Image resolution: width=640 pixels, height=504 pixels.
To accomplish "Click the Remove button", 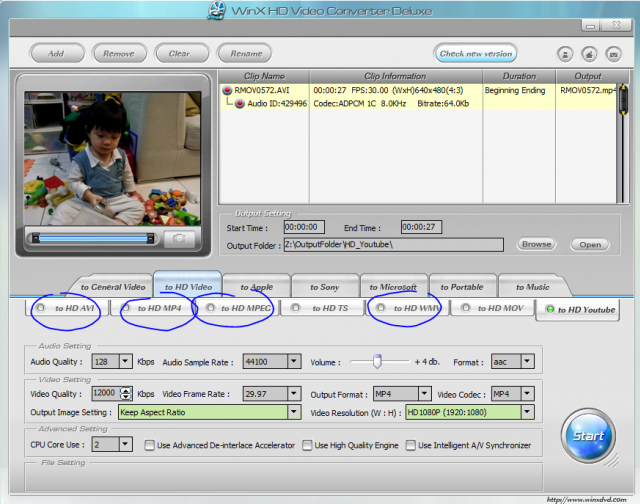I will (119, 53).
